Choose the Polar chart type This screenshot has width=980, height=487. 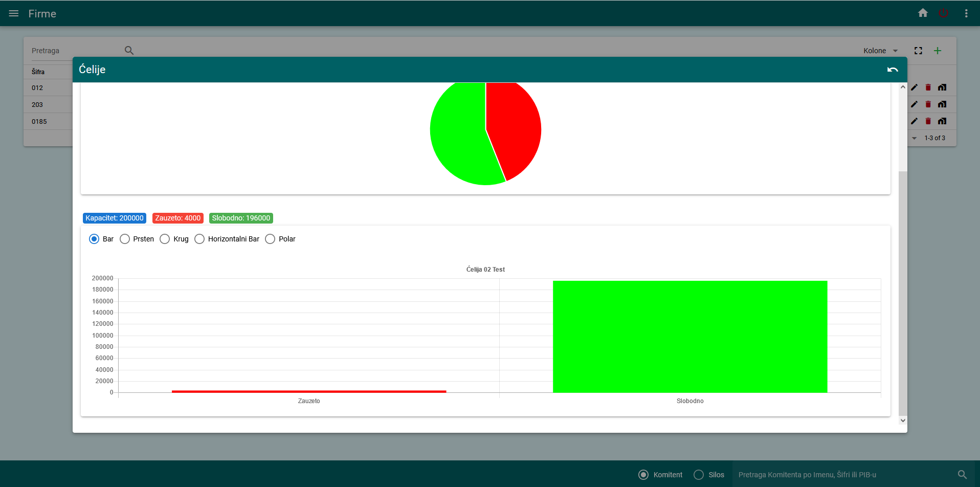click(270, 239)
